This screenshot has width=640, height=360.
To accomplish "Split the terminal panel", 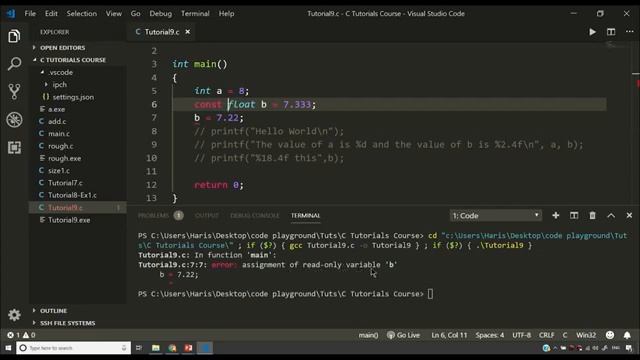I will tap(574, 216).
